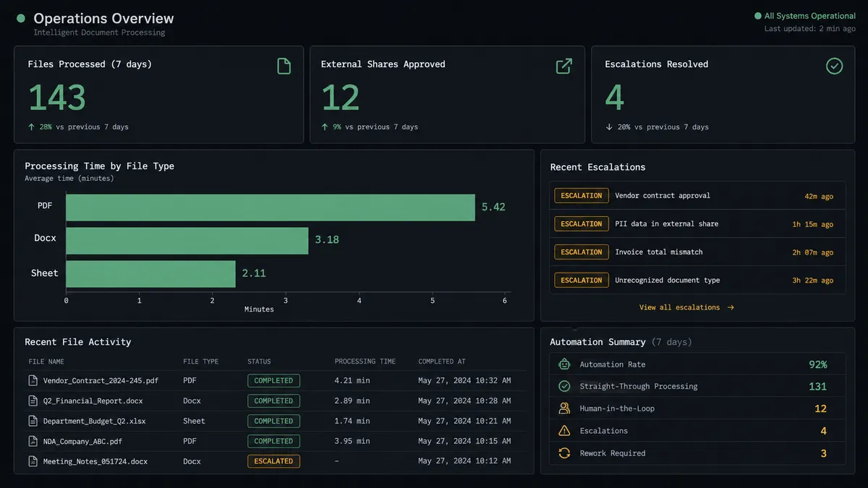Viewport: 868px width, 488px height.
Task: Open View all escalations link
Action: (686, 307)
